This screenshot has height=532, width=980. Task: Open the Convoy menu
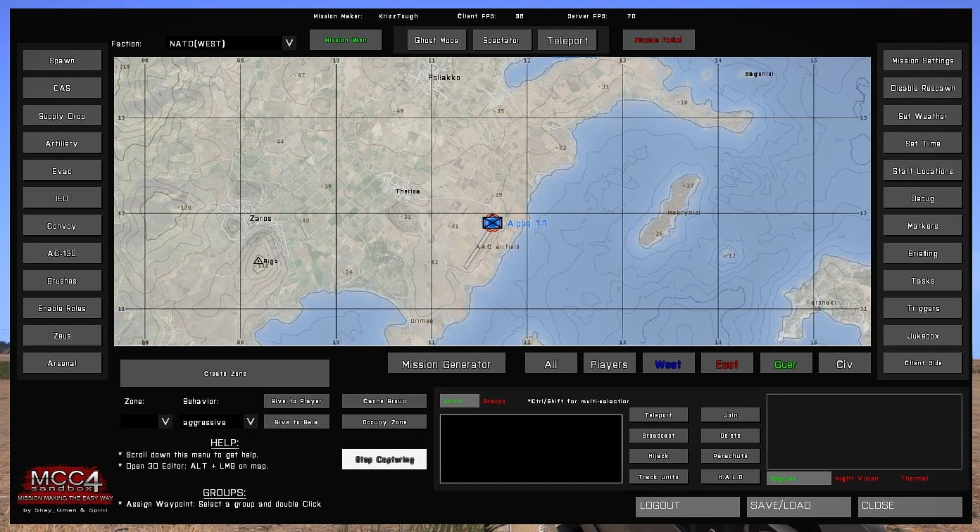click(63, 226)
